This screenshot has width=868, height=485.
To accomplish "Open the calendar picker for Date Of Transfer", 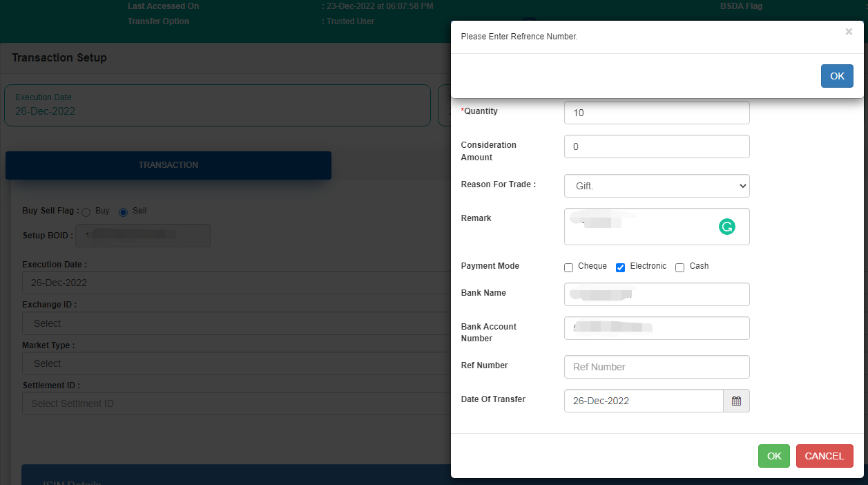I will 736,401.
